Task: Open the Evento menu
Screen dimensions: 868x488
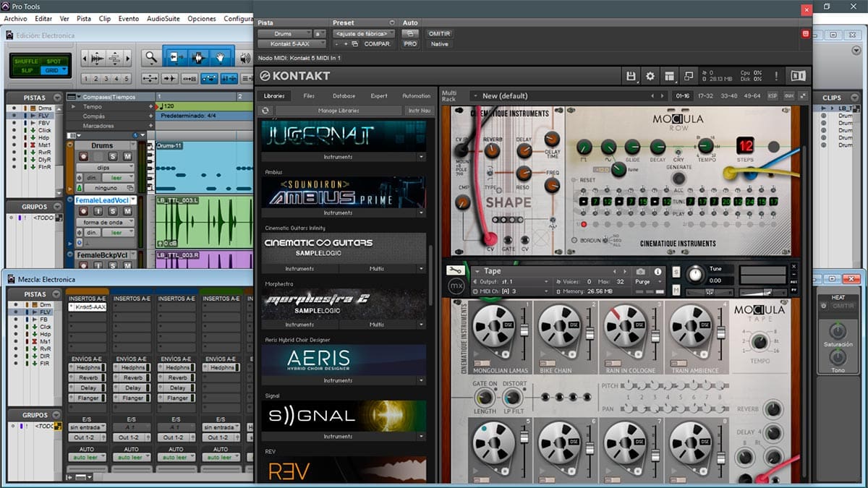Action: 129,18
